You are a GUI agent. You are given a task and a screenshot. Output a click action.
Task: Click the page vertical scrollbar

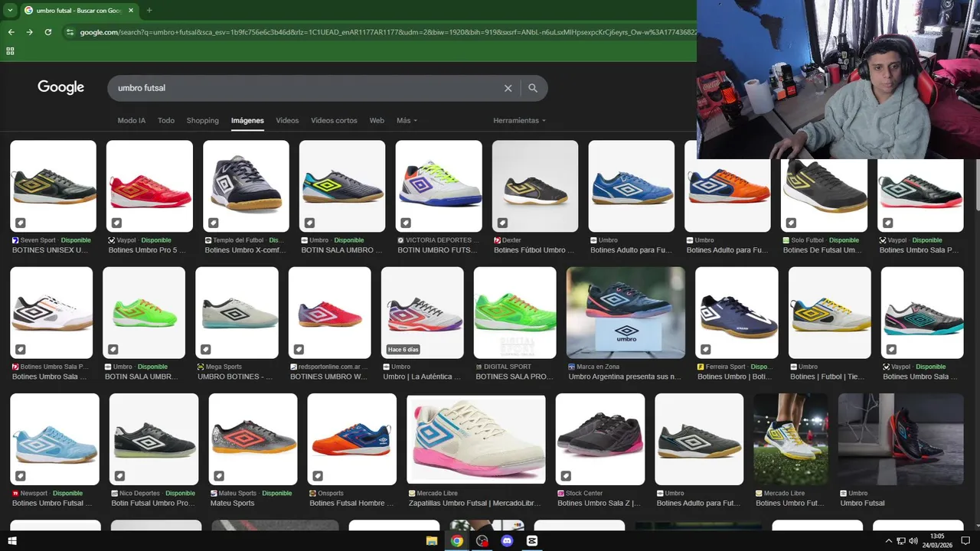pyautogui.click(x=976, y=184)
